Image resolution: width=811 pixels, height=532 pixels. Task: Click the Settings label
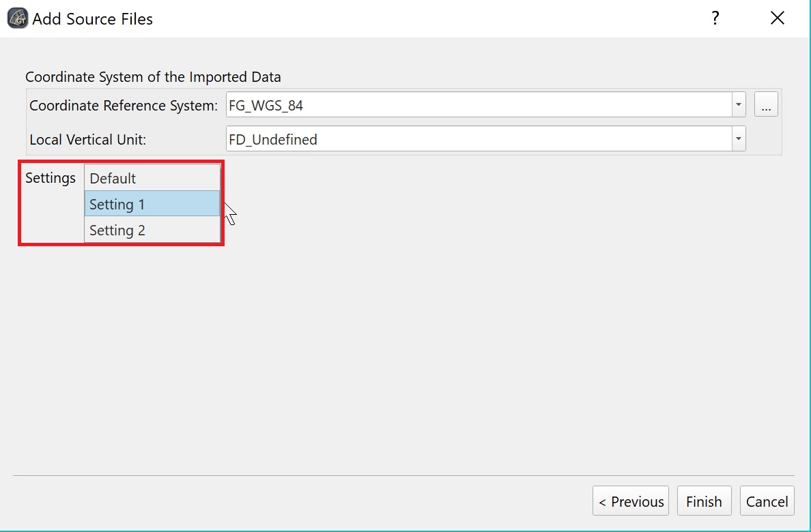(51, 178)
